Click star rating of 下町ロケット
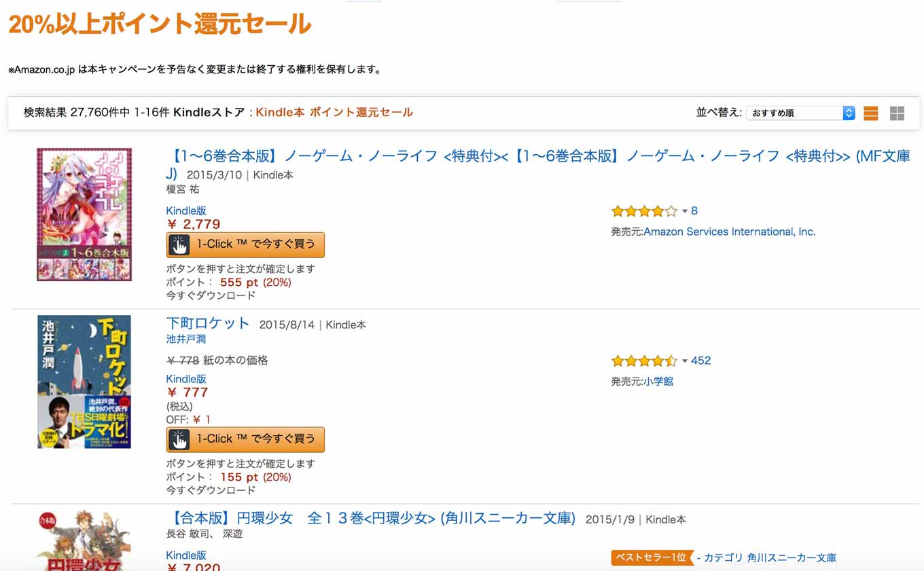924x571 pixels. click(644, 361)
